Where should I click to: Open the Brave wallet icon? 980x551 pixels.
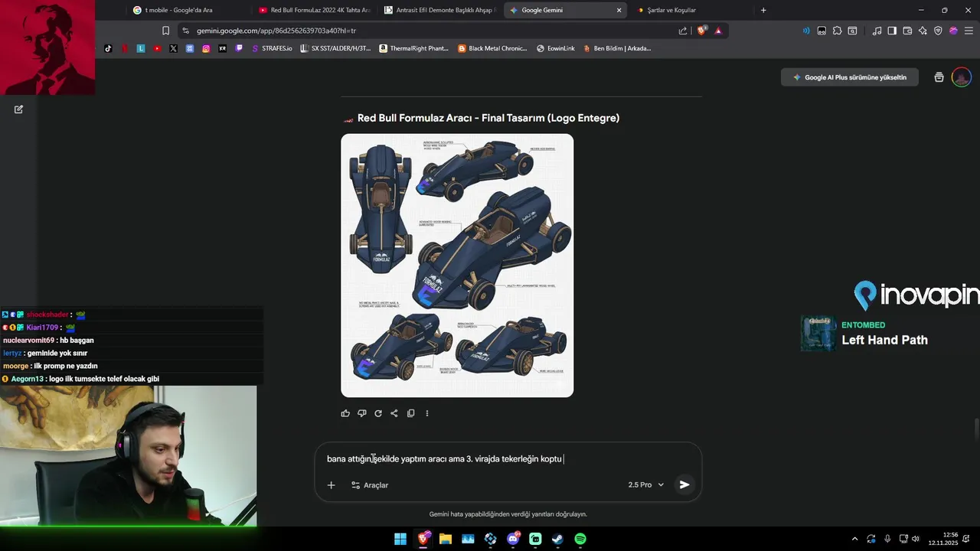[x=907, y=31]
